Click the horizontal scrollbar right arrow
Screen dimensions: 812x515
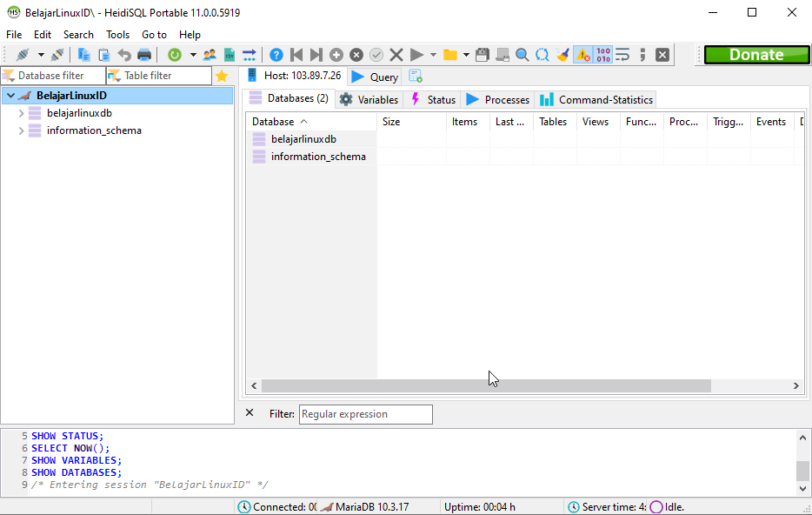796,385
